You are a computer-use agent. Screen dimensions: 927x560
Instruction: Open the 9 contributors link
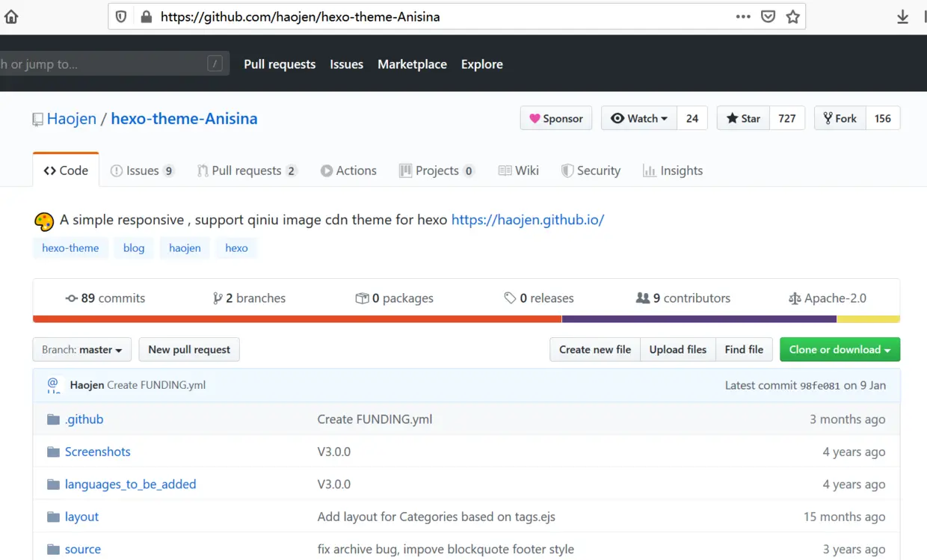pos(683,298)
